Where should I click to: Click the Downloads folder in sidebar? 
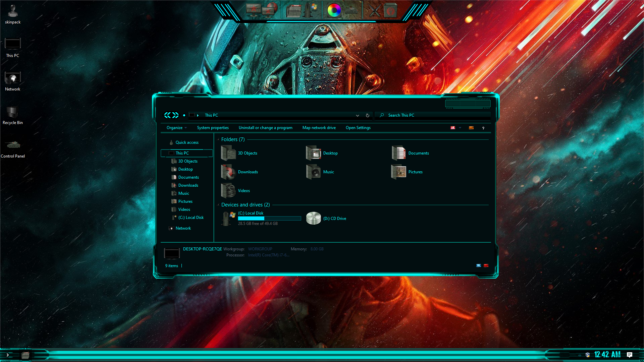click(188, 185)
